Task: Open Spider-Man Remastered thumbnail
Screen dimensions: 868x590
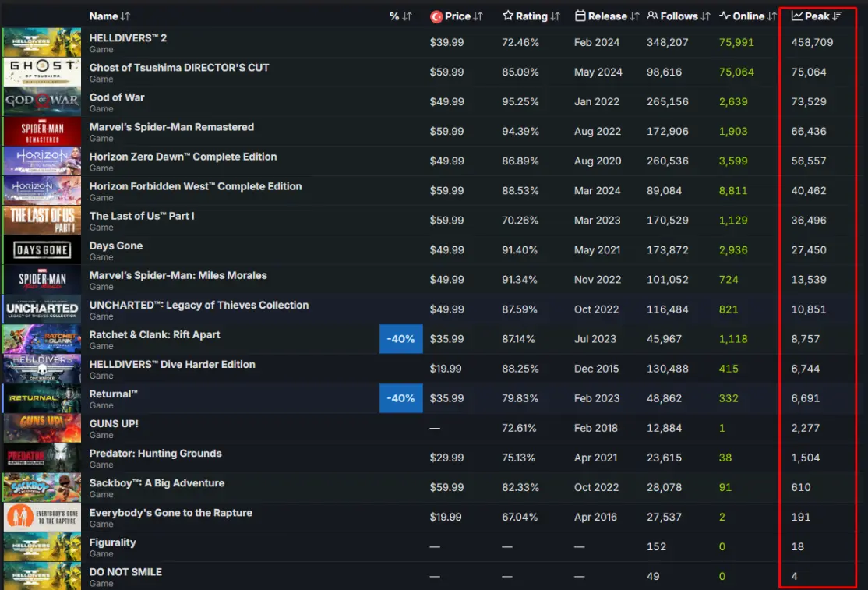Action: tap(42, 131)
